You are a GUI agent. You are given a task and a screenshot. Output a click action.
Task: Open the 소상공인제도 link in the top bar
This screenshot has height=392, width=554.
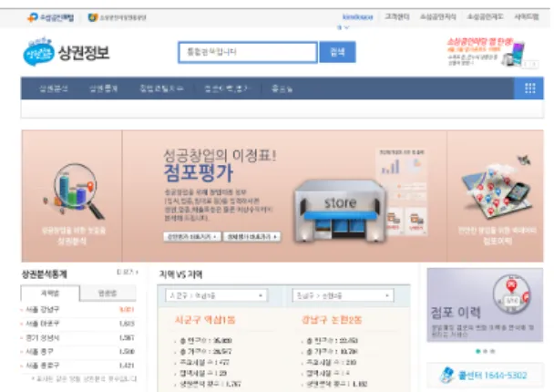485,16
